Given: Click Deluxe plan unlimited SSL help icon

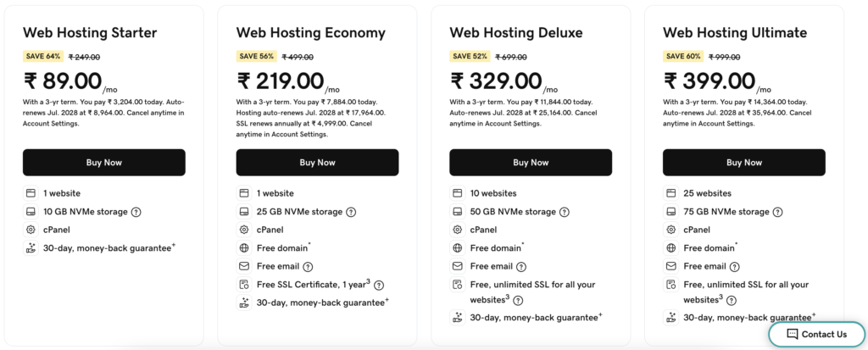Looking at the screenshot, I should (x=518, y=300).
